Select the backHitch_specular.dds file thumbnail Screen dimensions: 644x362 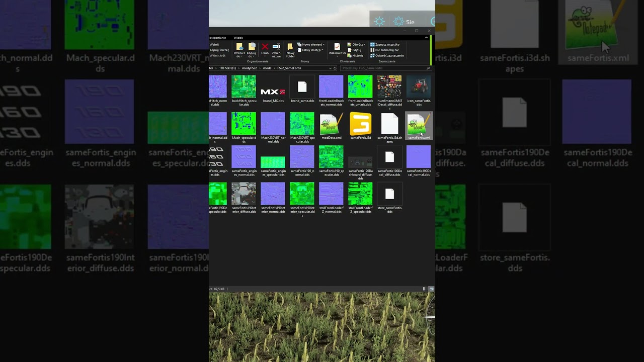(x=244, y=86)
